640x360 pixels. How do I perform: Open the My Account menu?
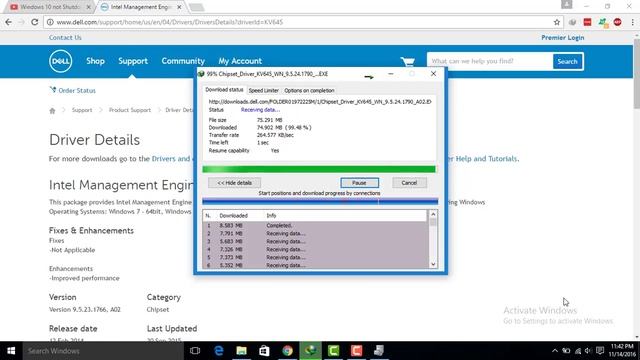point(240,61)
